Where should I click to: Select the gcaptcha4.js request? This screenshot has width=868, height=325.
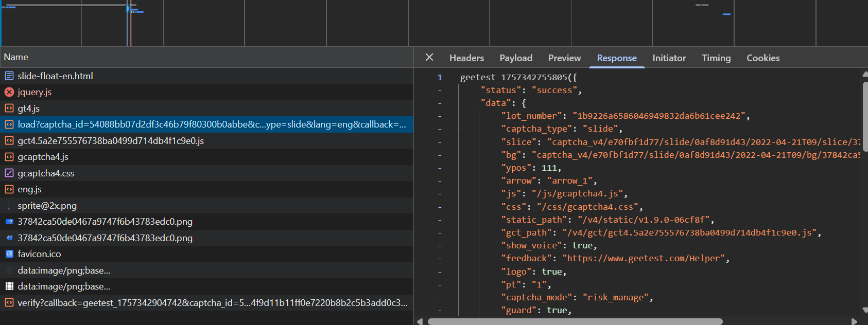(x=43, y=157)
